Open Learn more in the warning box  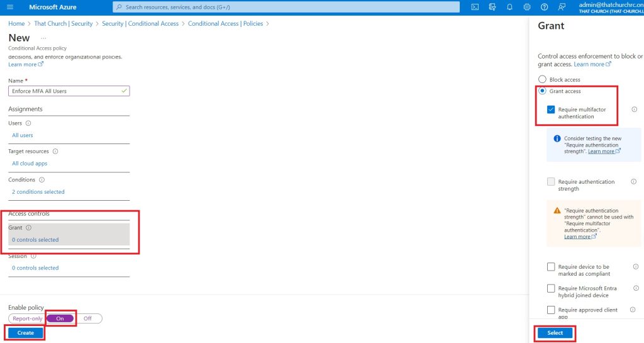tap(580, 237)
